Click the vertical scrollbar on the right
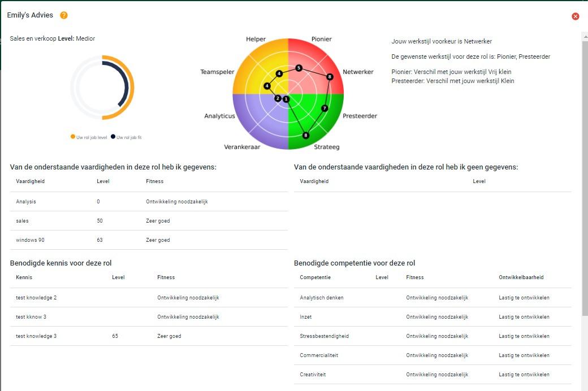Viewport: 588px width, 391px height. tap(585, 170)
